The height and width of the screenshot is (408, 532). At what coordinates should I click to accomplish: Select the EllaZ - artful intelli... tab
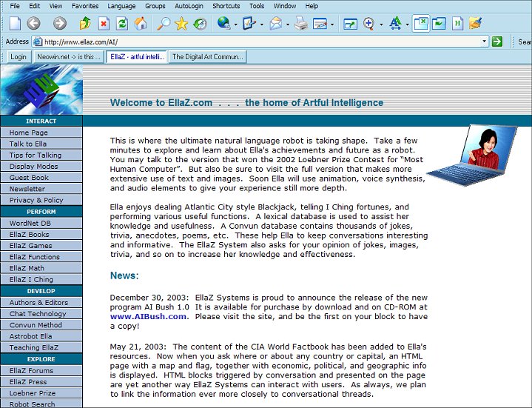pos(137,57)
